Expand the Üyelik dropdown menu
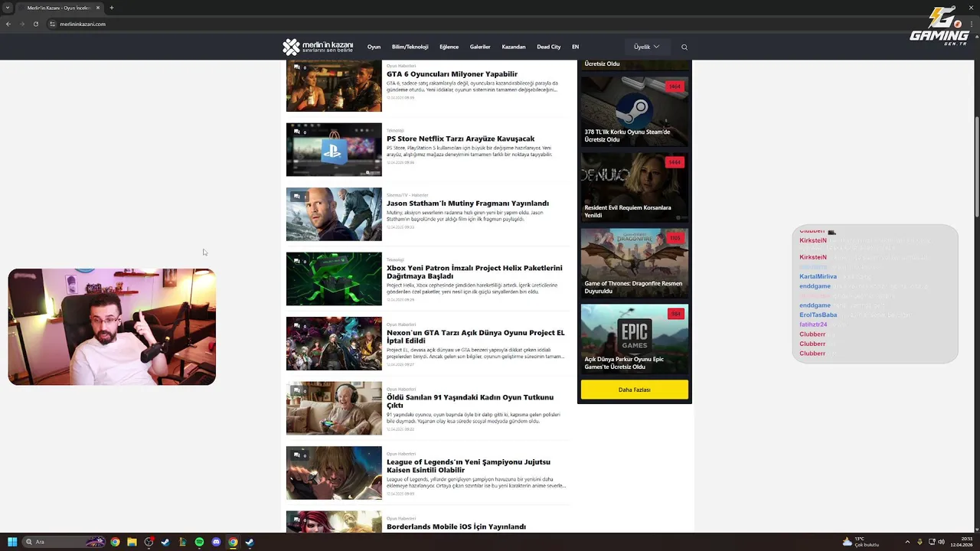The width and height of the screenshot is (980, 551). pyautogui.click(x=646, y=47)
